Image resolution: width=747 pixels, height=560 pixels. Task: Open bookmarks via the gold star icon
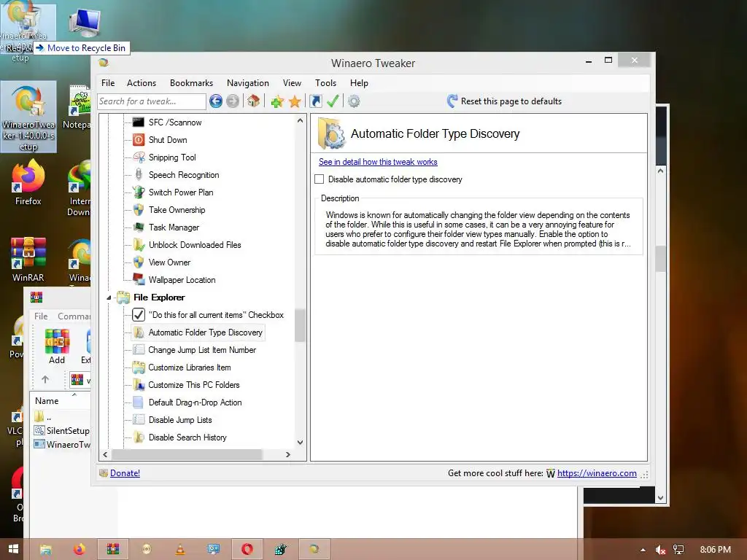295,101
